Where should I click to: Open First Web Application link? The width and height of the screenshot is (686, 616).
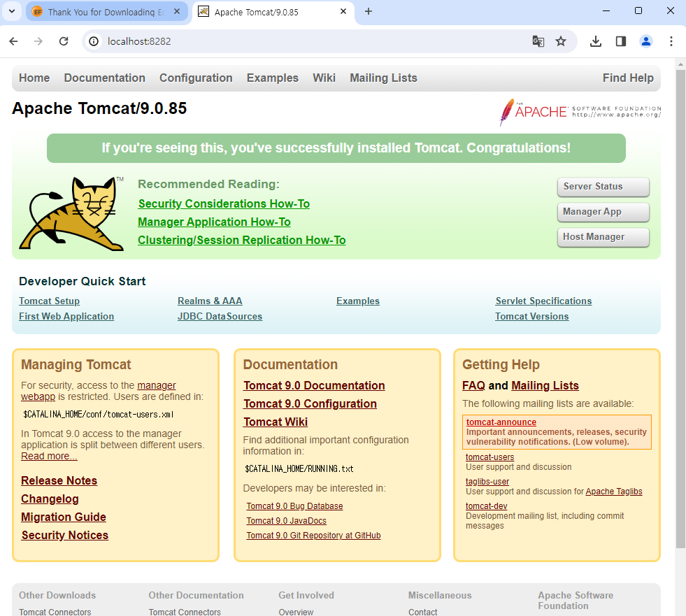click(x=66, y=316)
